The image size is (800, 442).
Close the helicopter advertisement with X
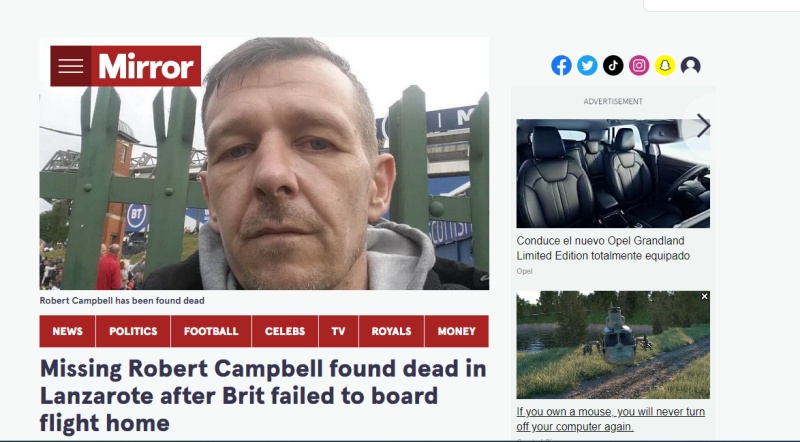click(x=705, y=297)
